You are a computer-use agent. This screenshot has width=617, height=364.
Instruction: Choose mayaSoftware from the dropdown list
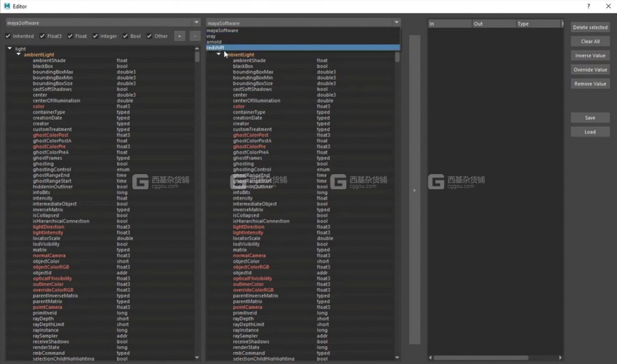click(x=303, y=30)
